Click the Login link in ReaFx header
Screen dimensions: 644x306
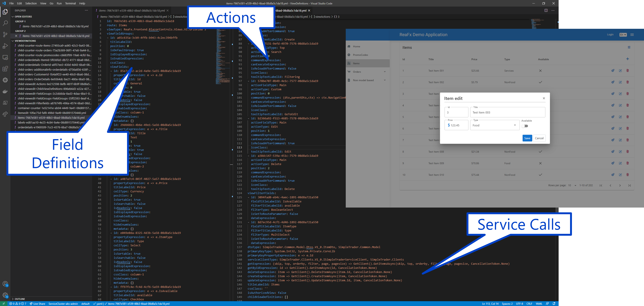[610, 35]
